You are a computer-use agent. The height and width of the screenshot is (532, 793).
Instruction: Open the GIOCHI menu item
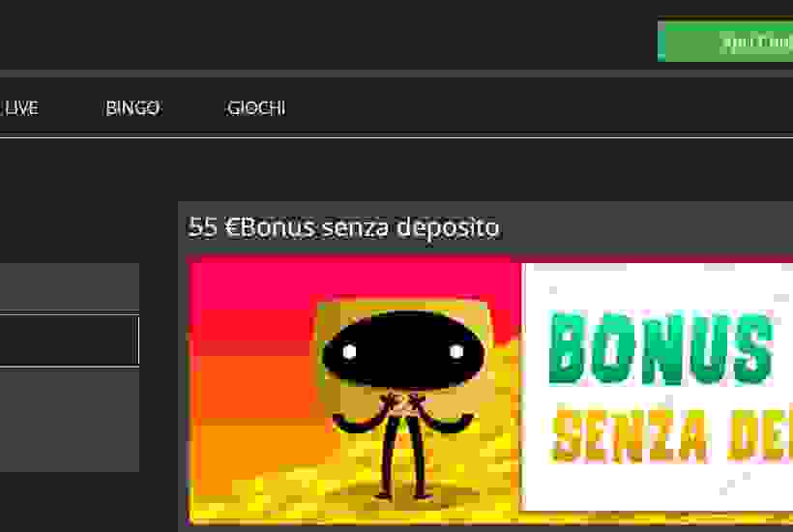(256, 108)
